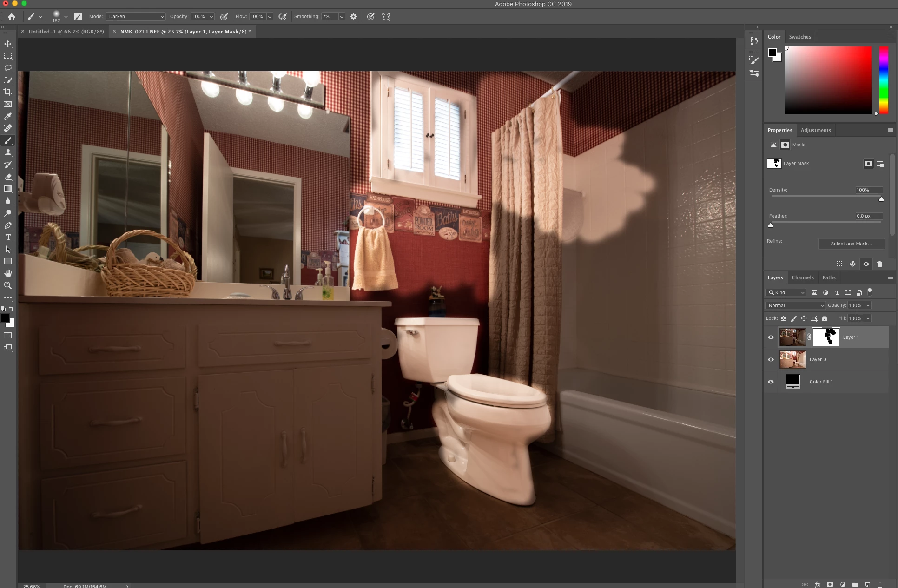Select the Zoom tool
Viewport: 898px width, 588px height.
[x=8, y=285]
